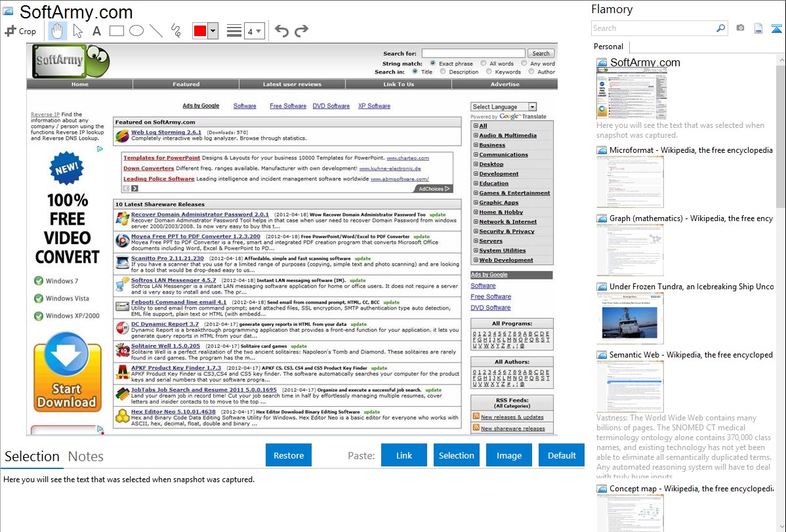786x532 pixels.
Task: Pick the ellipse drawing tool
Action: pyautogui.click(x=136, y=31)
